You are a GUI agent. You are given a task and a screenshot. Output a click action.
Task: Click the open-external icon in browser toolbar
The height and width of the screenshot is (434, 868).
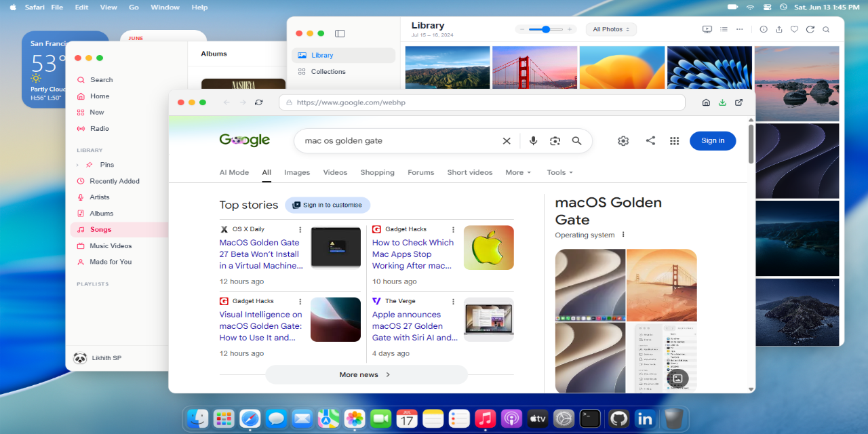738,102
